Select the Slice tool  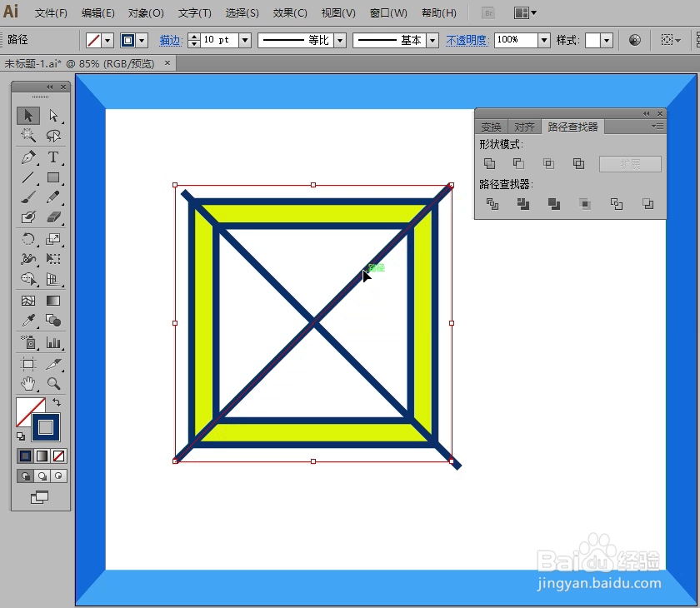(x=53, y=364)
